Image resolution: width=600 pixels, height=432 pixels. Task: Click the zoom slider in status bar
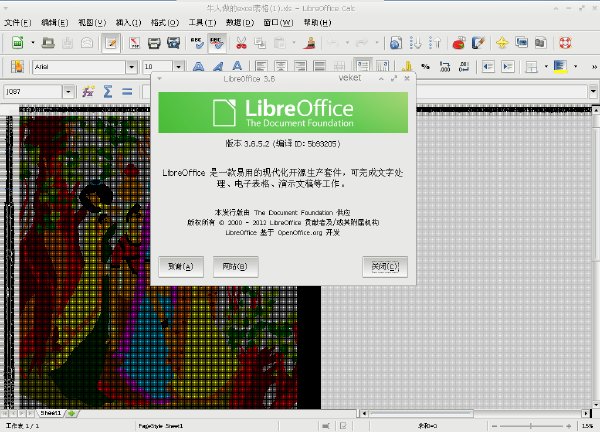click(x=531, y=426)
